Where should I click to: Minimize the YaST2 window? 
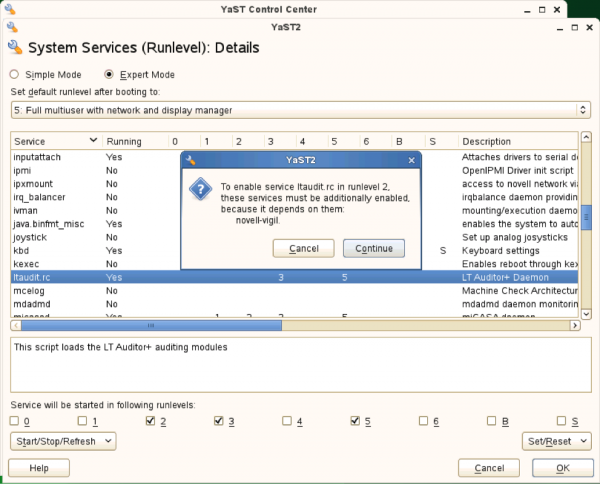coord(560,28)
